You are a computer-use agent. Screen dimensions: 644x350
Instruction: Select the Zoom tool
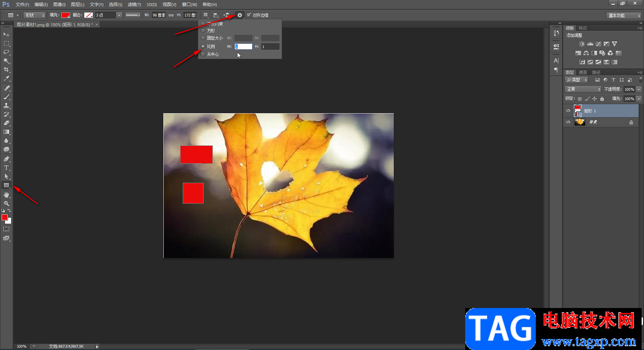pos(6,204)
